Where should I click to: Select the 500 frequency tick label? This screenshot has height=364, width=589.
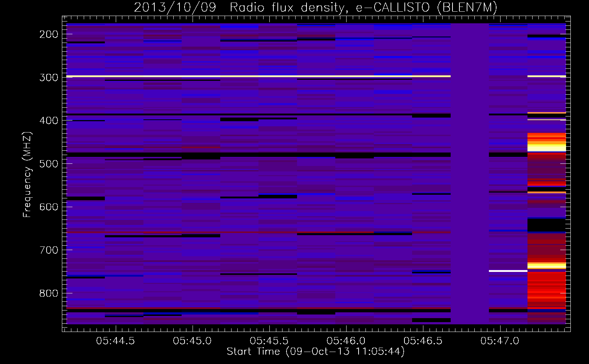[x=49, y=164]
